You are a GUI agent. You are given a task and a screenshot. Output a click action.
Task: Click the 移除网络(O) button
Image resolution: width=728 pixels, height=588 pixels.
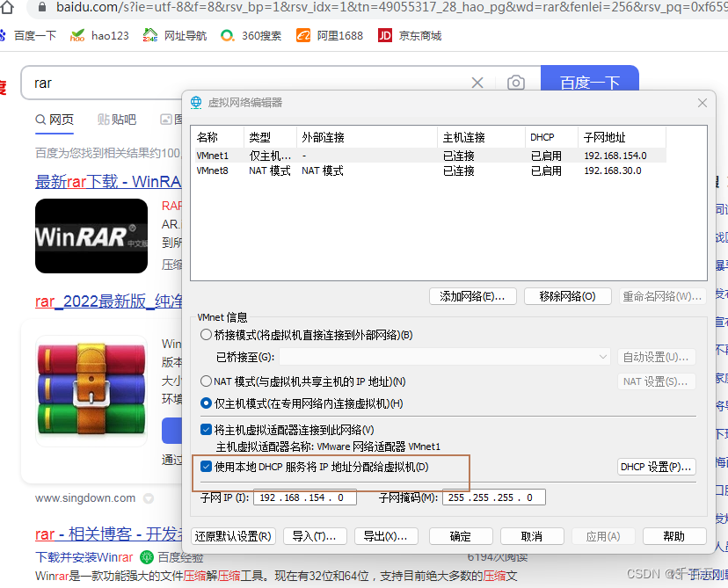tap(567, 296)
